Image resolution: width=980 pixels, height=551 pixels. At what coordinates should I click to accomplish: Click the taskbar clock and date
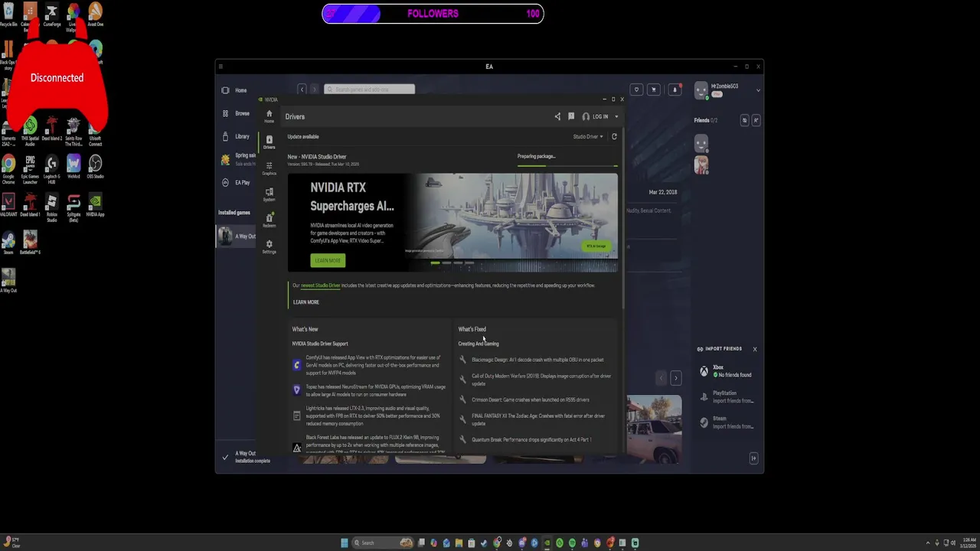(x=968, y=543)
